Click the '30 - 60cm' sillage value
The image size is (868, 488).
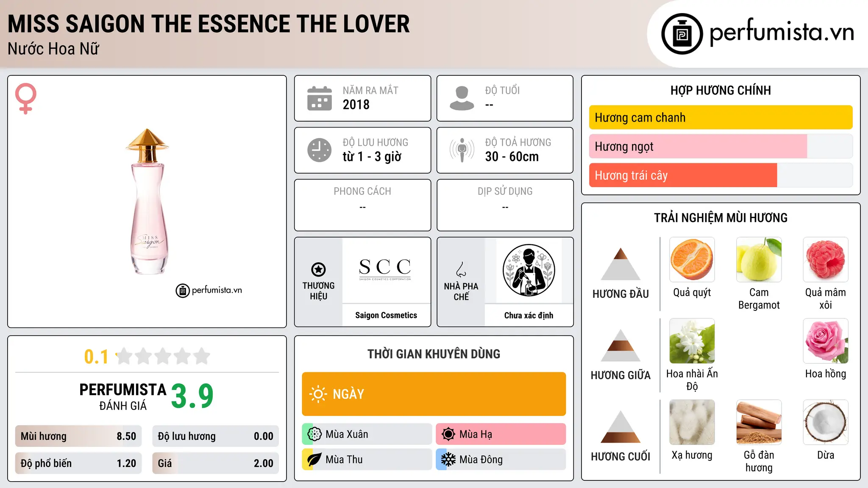pyautogui.click(x=512, y=157)
